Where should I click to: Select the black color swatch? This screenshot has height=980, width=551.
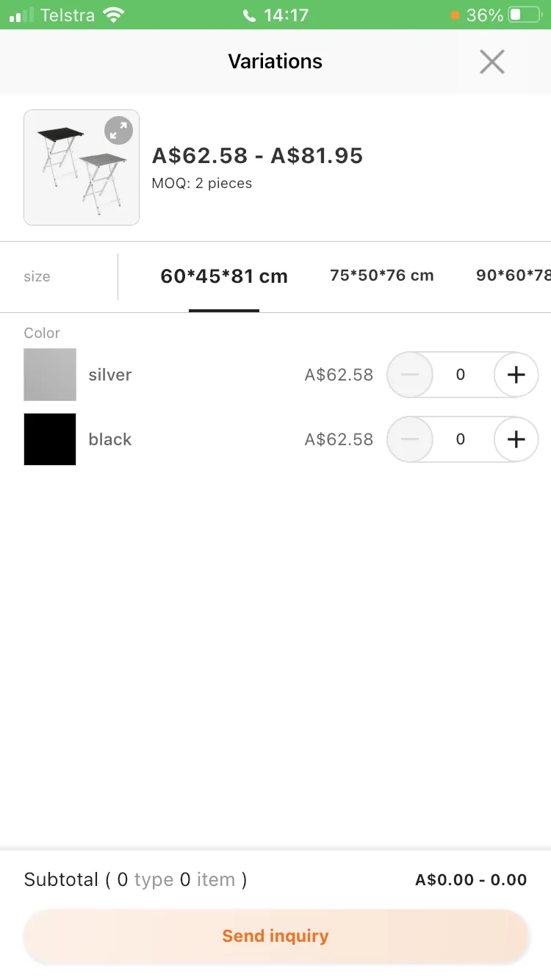click(50, 439)
